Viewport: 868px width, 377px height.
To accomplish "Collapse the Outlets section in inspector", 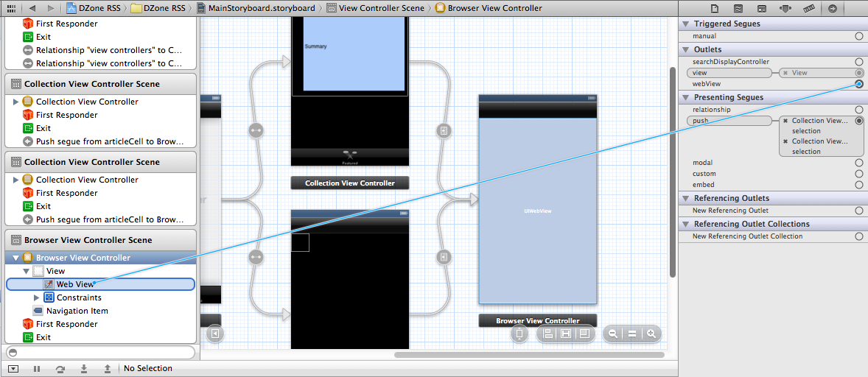I will click(x=685, y=49).
